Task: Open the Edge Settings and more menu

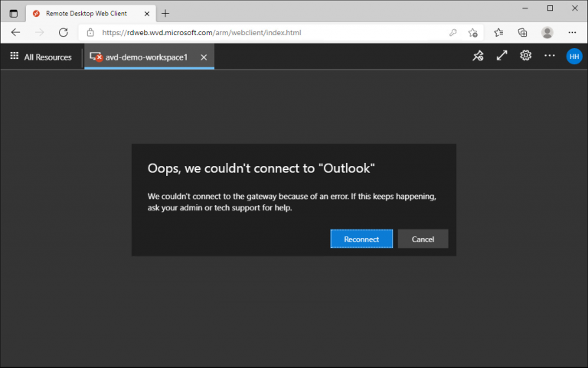Action: [572, 33]
